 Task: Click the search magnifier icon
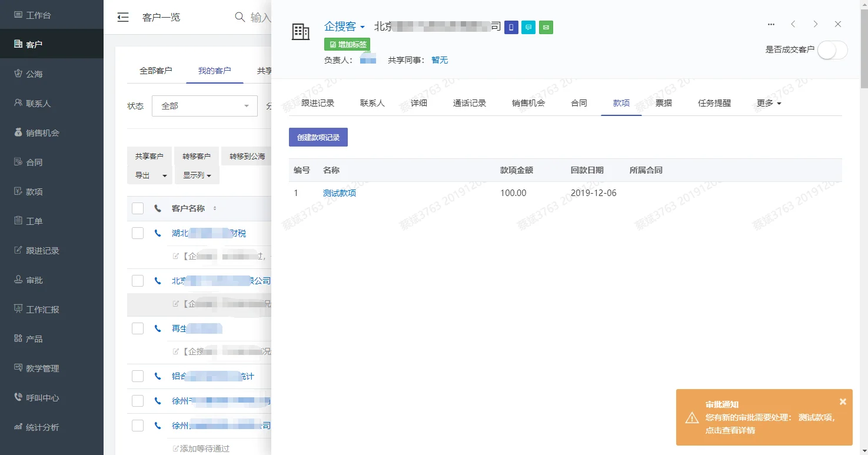click(240, 17)
